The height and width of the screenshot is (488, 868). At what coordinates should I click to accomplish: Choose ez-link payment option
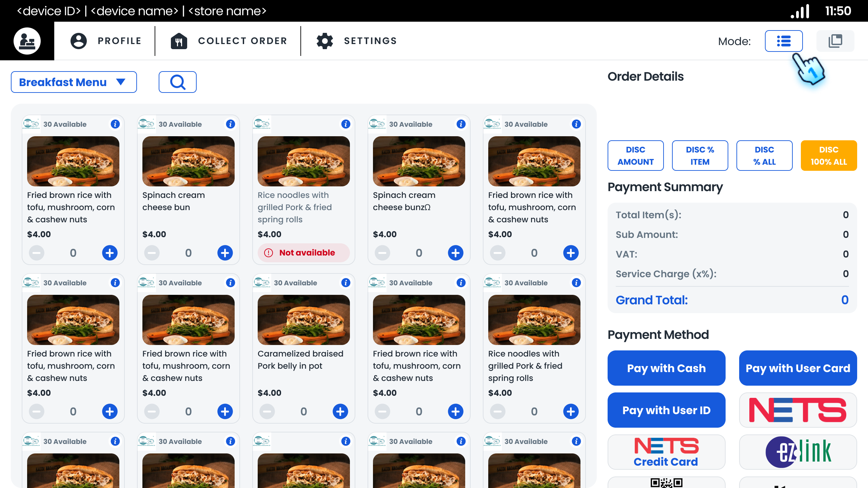[798, 452]
